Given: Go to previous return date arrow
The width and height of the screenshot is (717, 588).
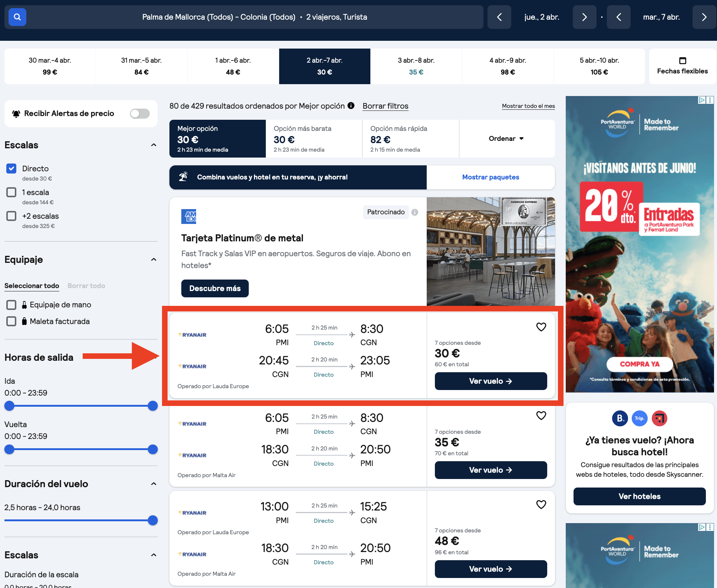Looking at the screenshot, I should (x=618, y=17).
